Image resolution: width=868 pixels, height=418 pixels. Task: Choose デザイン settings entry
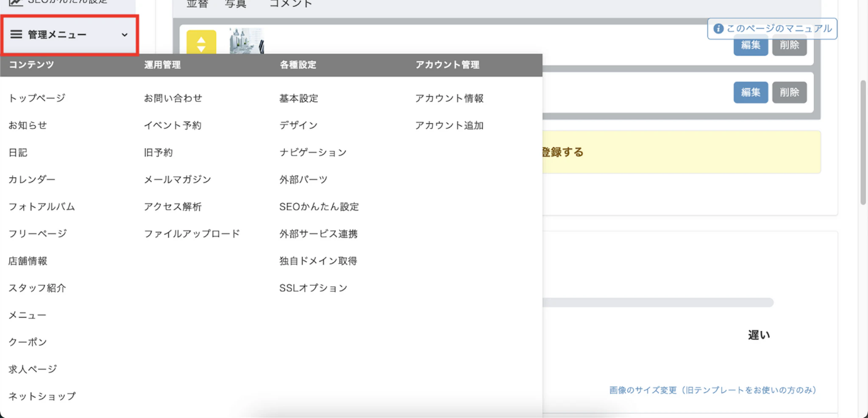[x=298, y=125]
